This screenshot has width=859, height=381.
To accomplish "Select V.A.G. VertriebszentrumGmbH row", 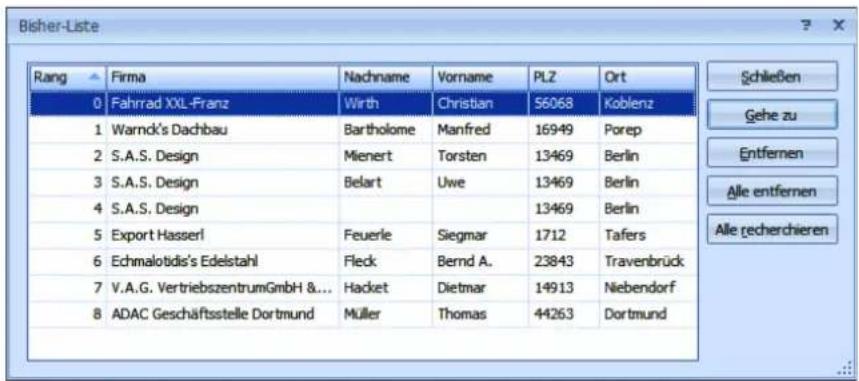I will point(363,288).
